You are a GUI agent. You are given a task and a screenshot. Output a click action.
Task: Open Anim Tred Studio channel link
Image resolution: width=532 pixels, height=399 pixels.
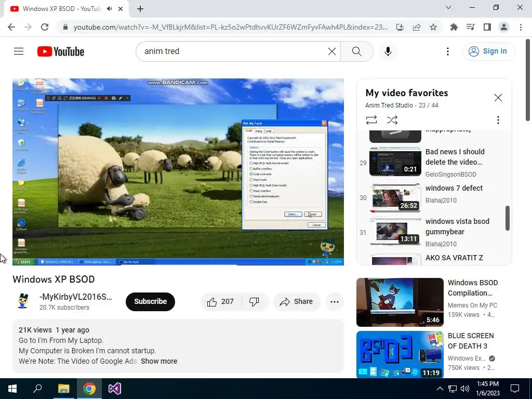pos(389,105)
